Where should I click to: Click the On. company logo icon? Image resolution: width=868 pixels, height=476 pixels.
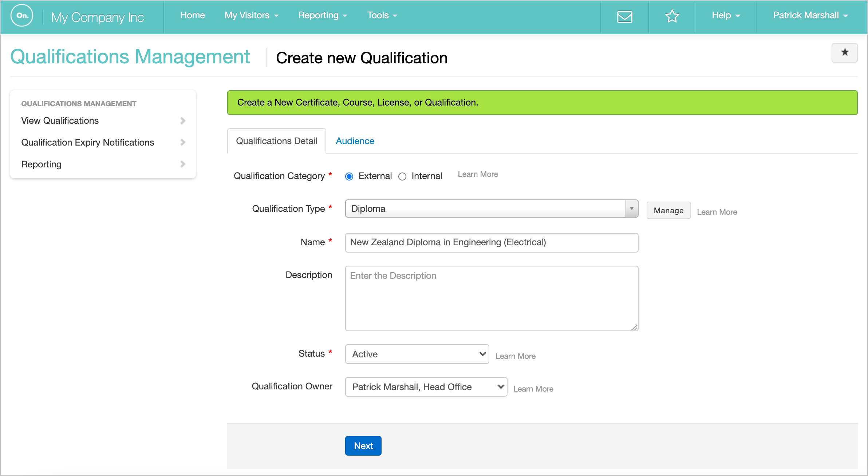point(22,15)
